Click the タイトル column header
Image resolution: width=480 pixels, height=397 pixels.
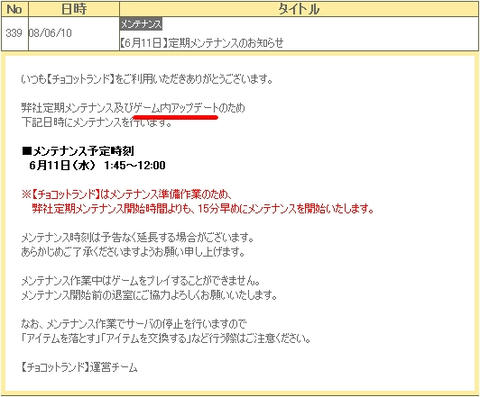coord(299,9)
